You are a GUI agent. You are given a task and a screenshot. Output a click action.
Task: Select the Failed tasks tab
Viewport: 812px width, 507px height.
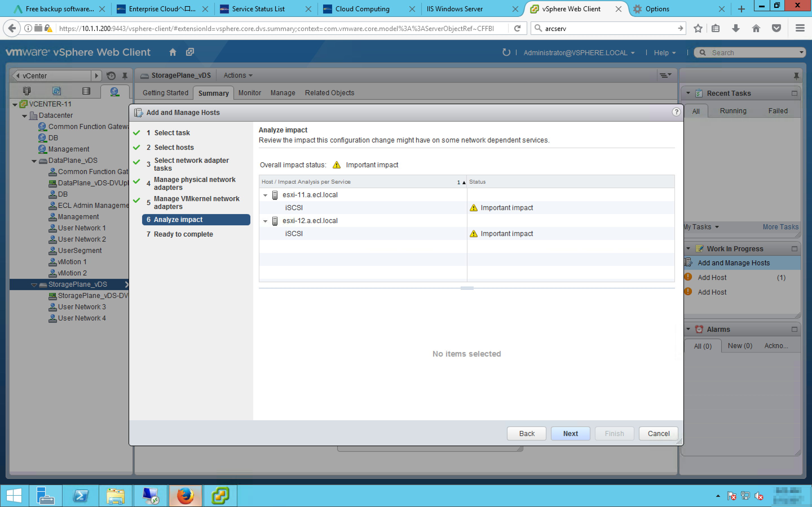tap(777, 111)
